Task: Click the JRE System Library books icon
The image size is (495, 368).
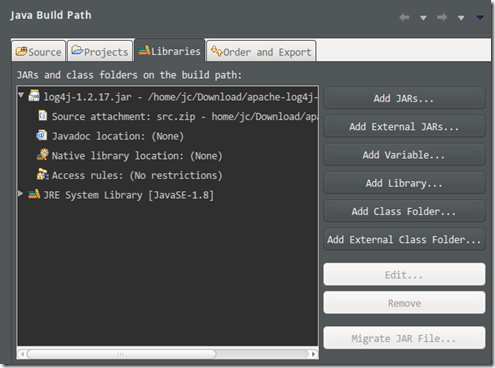Action: 34,194
